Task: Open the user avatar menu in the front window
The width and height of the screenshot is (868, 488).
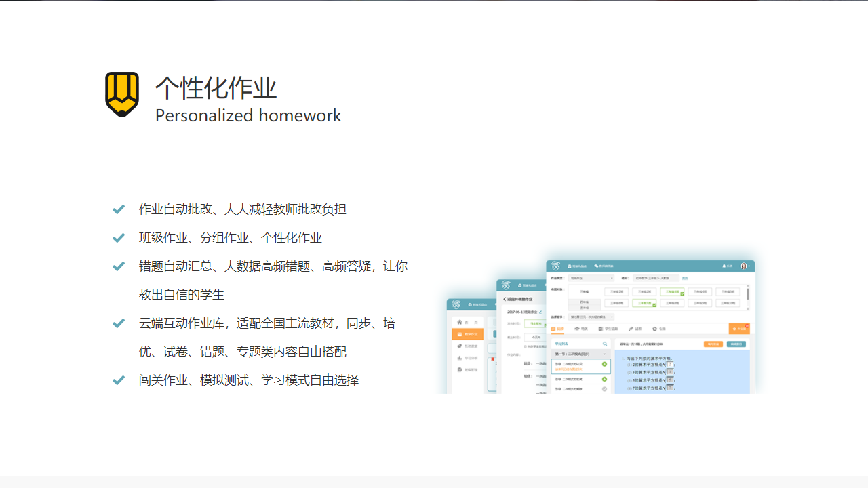Action: [x=744, y=266]
